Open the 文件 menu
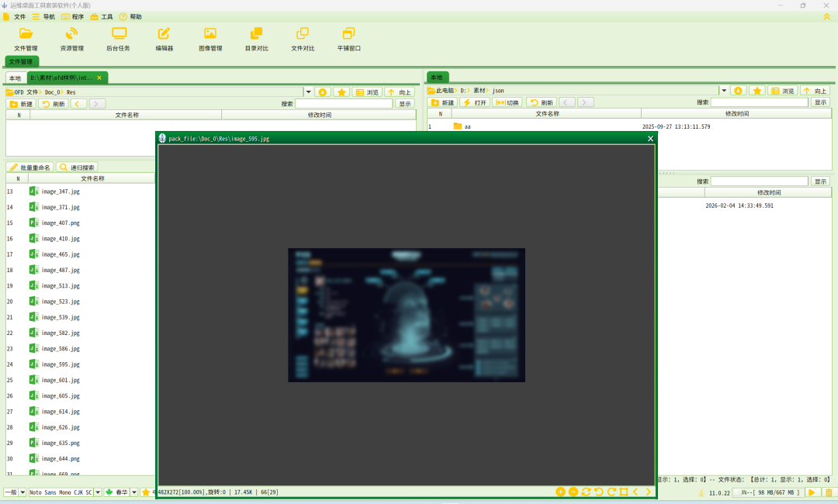Screen dimensions: 838x504 pos(15,16)
